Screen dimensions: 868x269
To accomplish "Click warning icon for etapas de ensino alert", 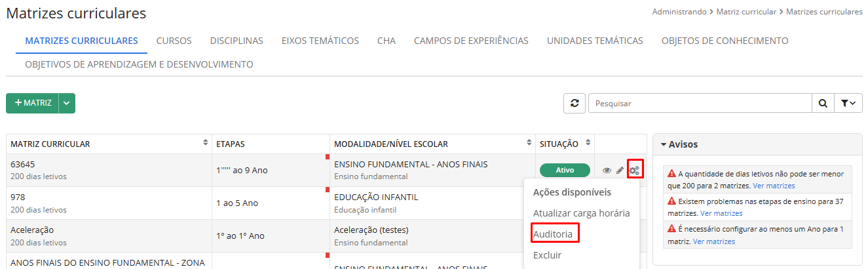I will point(671,201).
